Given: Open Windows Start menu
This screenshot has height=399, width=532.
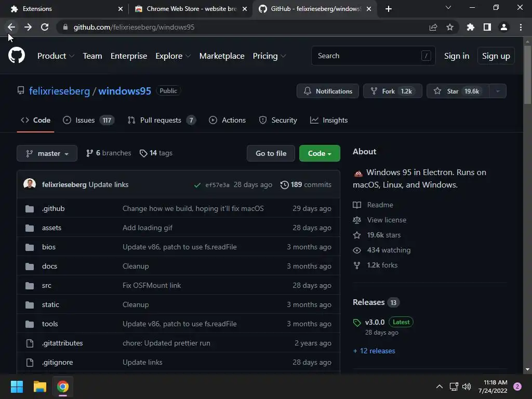Looking at the screenshot, I should tap(17, 387).
